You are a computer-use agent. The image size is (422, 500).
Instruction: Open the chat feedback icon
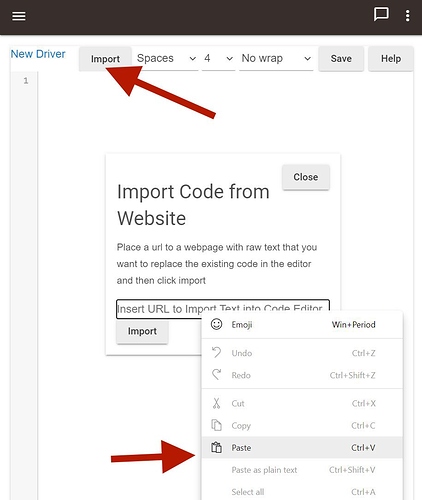381,15
